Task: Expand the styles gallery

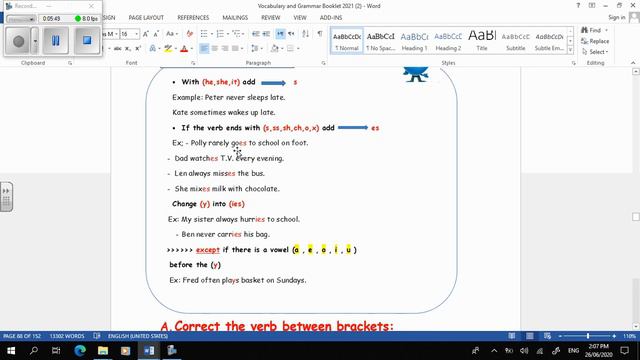Action: coord(570,50)
